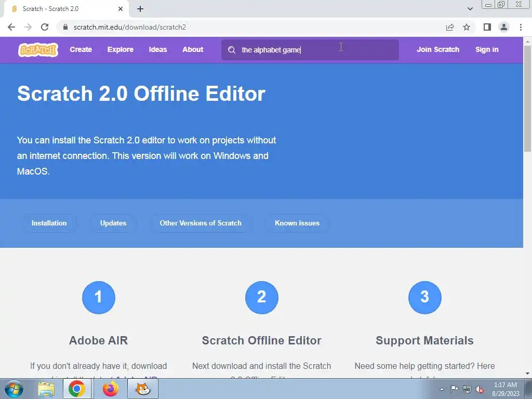Click network tray icon
Screen dimensions: 532x399
(x=467, y=389)
